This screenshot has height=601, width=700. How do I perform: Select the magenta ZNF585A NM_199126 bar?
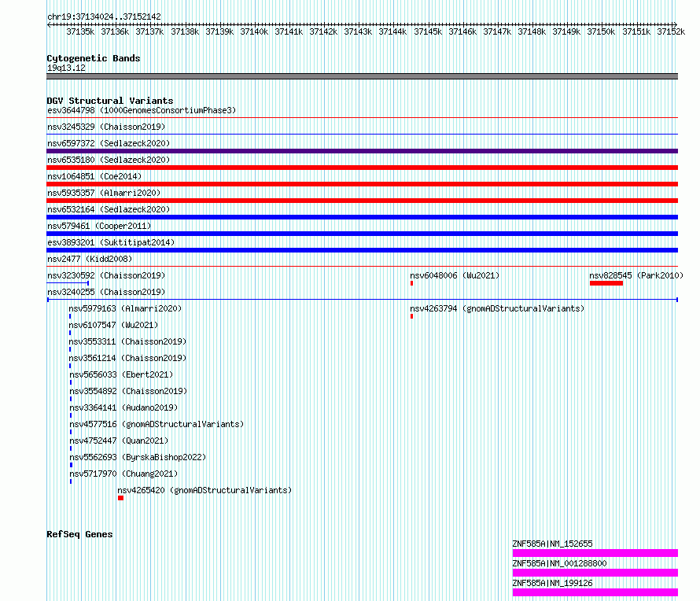[595, 592]
